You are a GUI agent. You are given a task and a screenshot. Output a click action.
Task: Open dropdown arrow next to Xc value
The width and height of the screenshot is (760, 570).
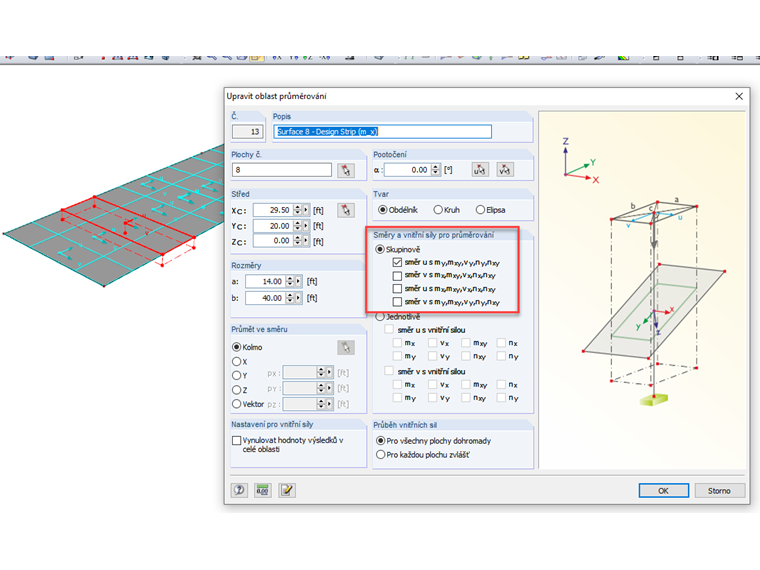pyautogui.click(x=305, y=210)
